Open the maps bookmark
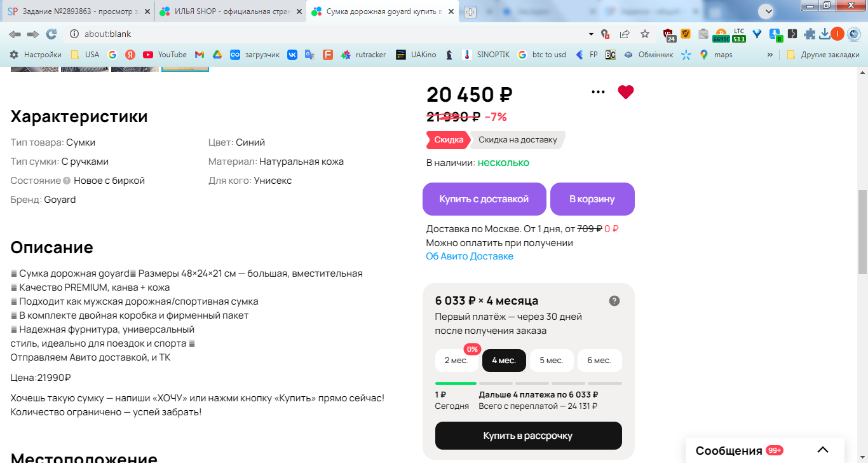Viewport: 868px width, 463px height. point(716,55)
